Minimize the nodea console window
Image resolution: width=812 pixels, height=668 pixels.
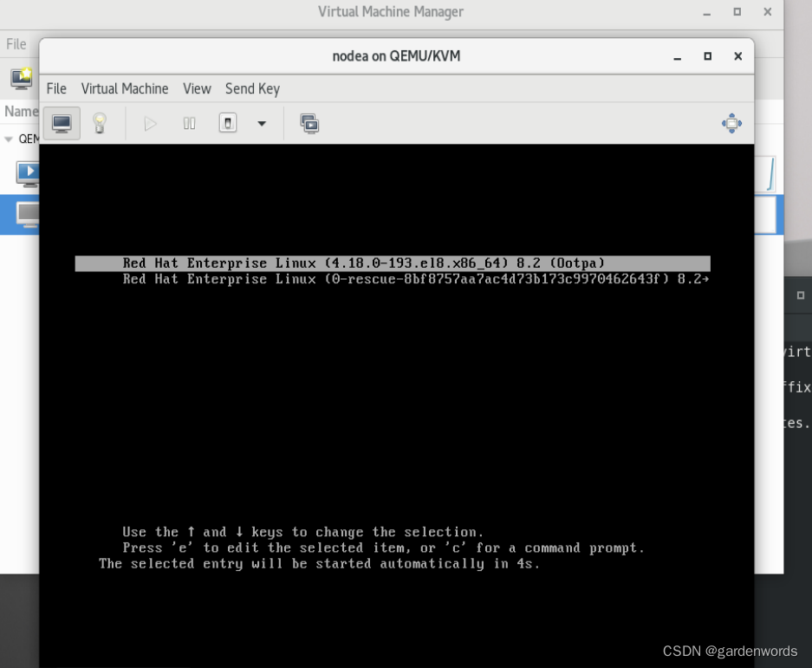coord(677,56)
